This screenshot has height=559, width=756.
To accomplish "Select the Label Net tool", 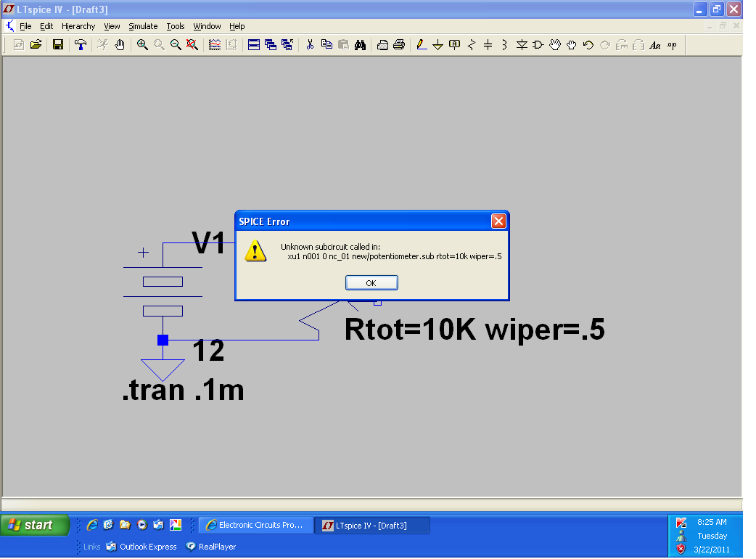I will [x=455, y=45].
